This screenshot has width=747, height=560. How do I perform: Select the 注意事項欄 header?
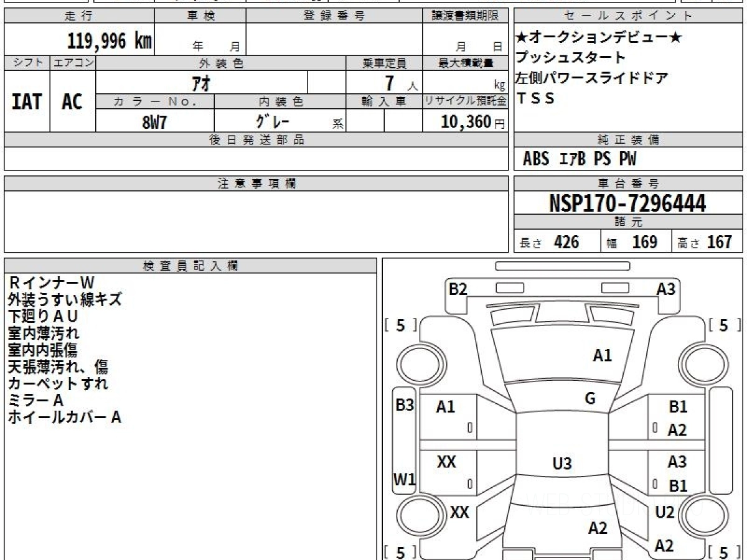pos(256,184)
